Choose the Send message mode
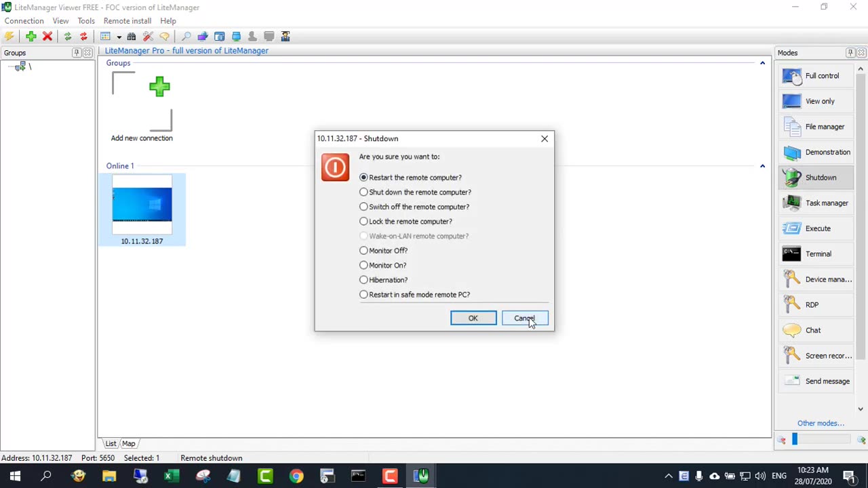The width and height of the screenshot is (868, 488). (x=816, y=381)
